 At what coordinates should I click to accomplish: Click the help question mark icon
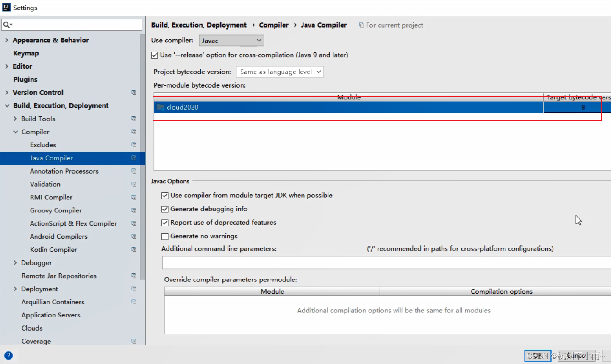pos(8,356)
